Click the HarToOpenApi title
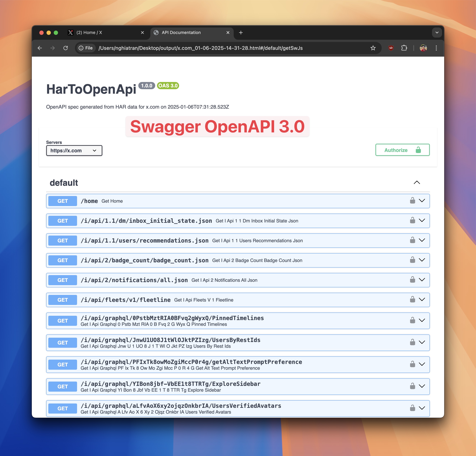The image size is (476, 456). click(x=91, y=89)
